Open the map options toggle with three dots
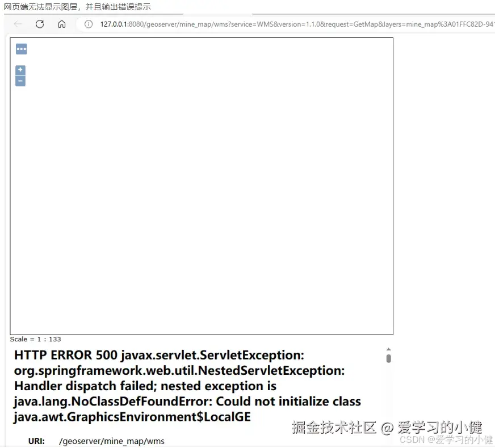The image size is (495, 448). (x=22, y=49)
